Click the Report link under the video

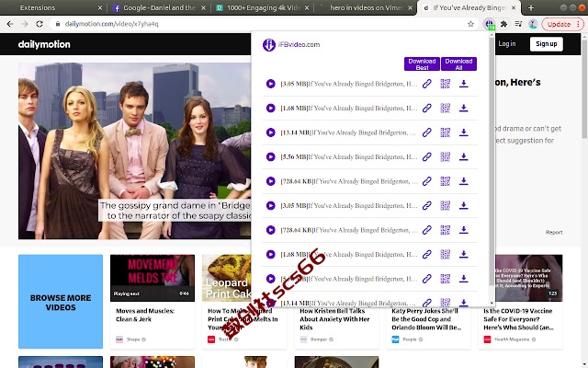pos(554,233)
